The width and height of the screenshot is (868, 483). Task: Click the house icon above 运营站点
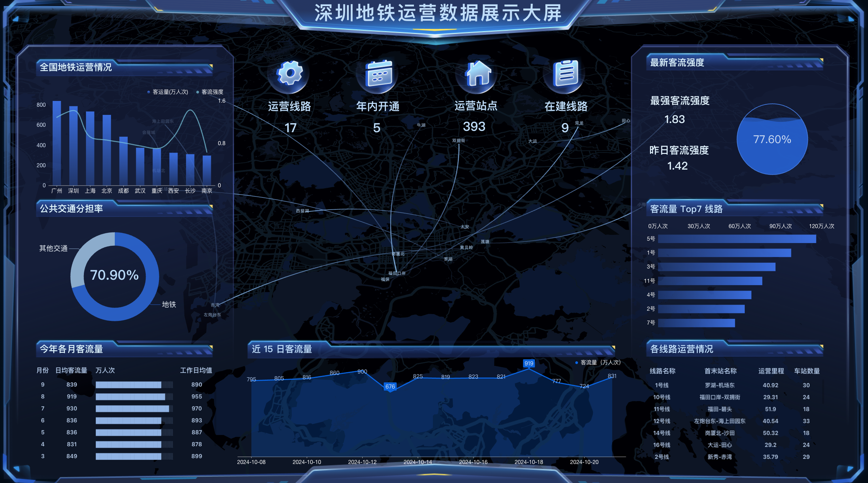coord(478,73)
